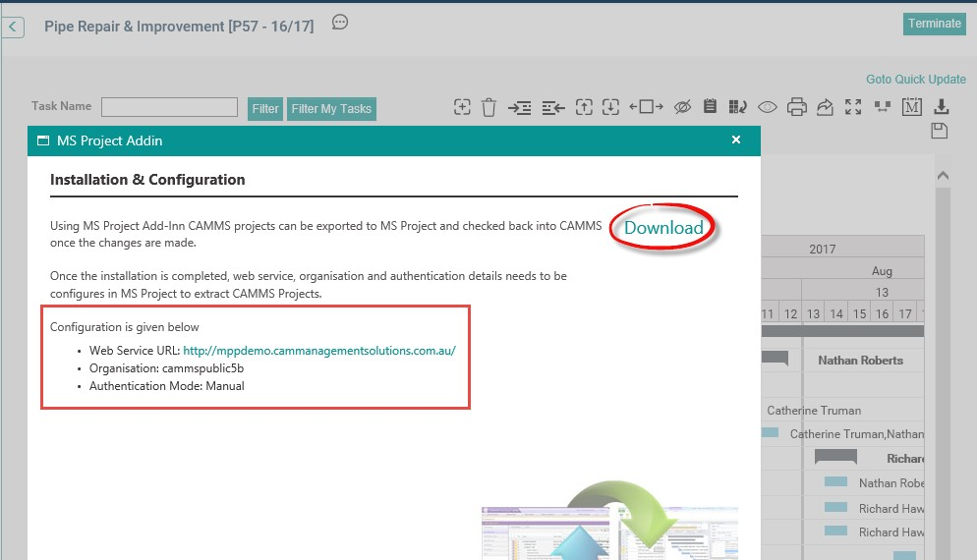This screenshot has width=977, height=560.
Task: Open the comment bubble beside project title
Action: coord(339,23)
